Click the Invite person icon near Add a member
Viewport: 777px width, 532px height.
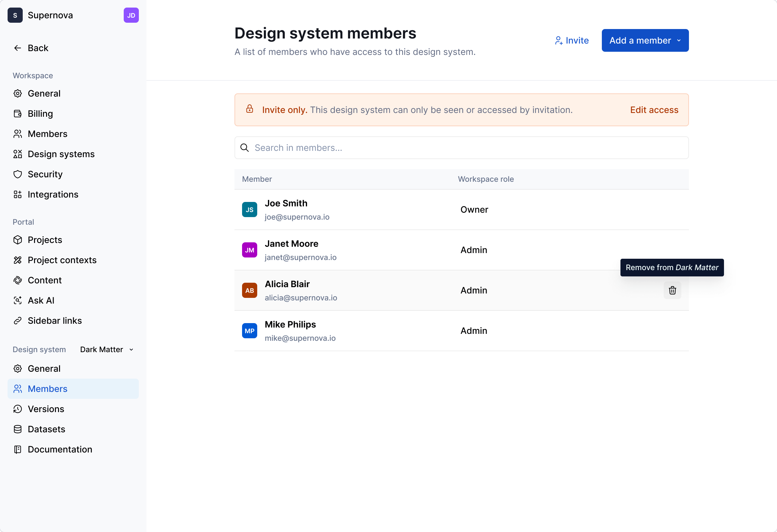(559, 40)
